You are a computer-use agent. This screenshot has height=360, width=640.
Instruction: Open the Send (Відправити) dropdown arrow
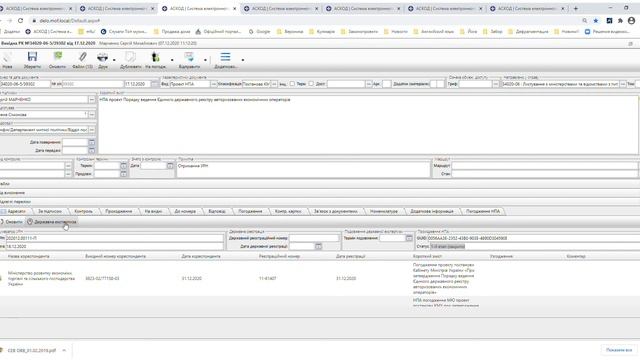[x=205, y=60]
